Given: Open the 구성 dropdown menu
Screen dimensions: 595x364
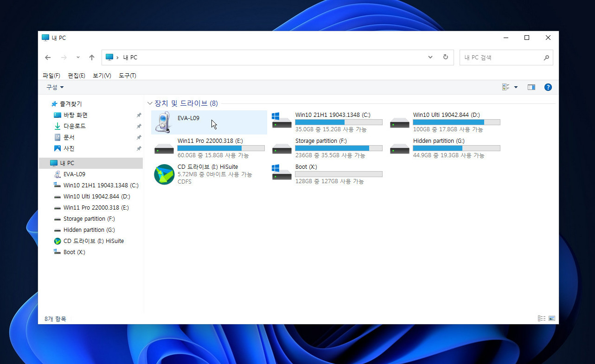Looking at the screenshot, I should click(55, 87).
